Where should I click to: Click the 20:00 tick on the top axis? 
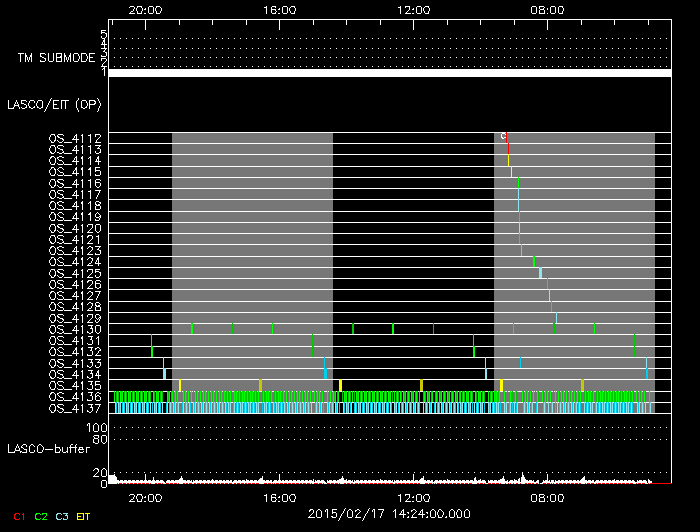[146, 10]
